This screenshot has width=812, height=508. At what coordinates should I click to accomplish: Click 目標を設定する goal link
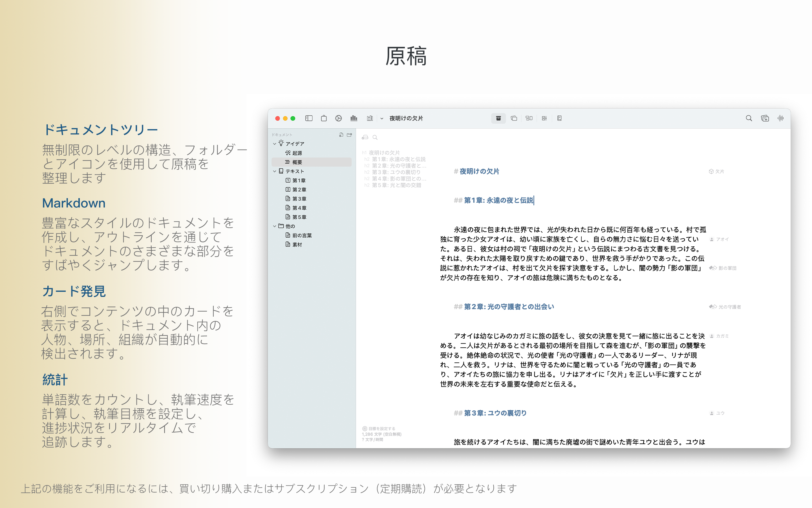378,429
